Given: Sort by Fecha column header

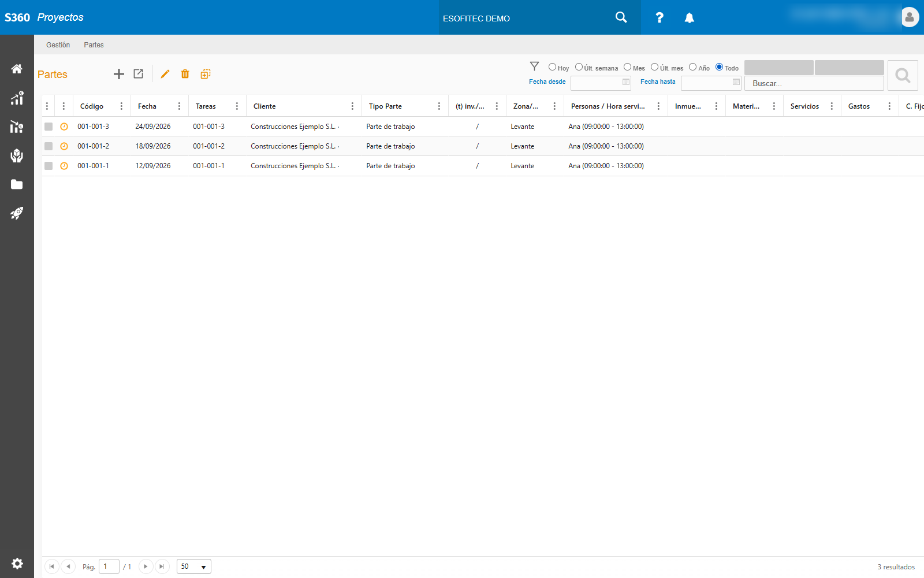Looking at the screenshot, I should [147, 106].
